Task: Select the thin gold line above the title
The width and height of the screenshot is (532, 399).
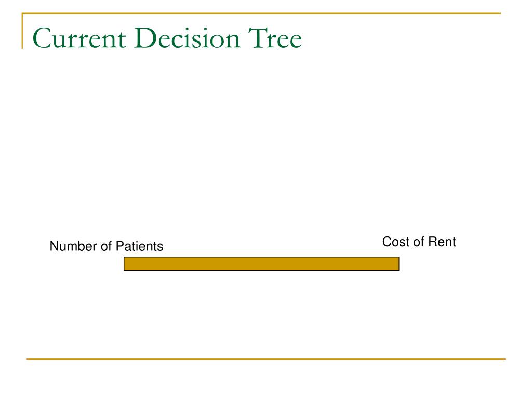Action: (x=261, y=13)
